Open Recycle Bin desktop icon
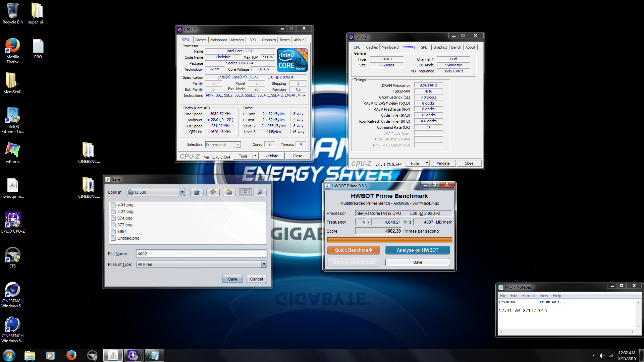 click(x=12, y=13)
